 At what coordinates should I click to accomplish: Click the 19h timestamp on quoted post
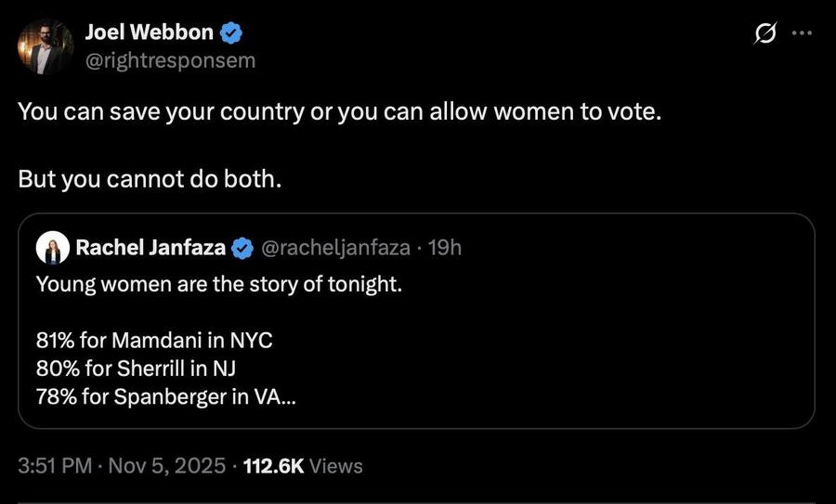click(443, 248)
